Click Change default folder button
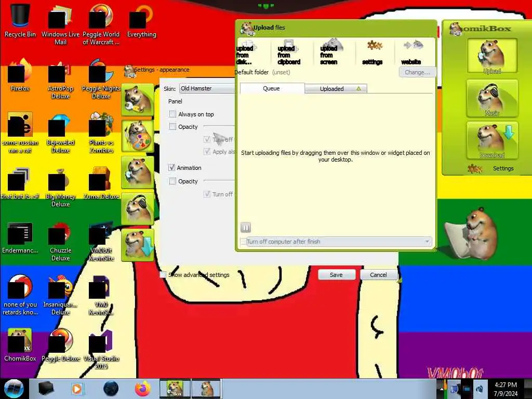The width and height of the screenshot is (532, 399). (417, 72)
